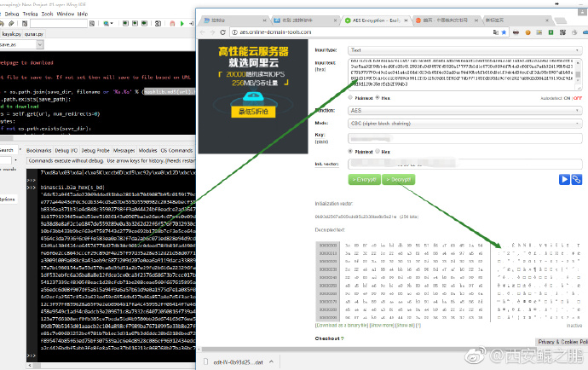Expand the download item chevron in Chrome shelf
588x370 pixels.
pyautogui.click(x=271, y=361)
